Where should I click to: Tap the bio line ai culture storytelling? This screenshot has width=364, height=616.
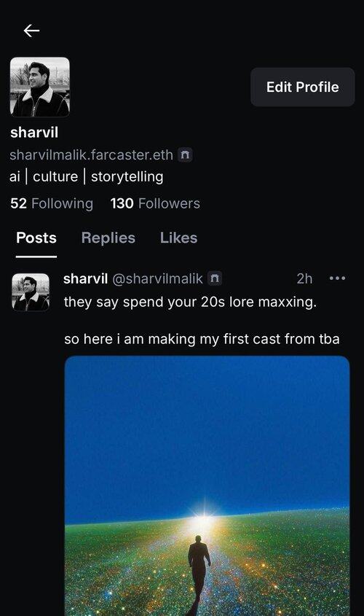pyautogui.click(x=87, y=177)
